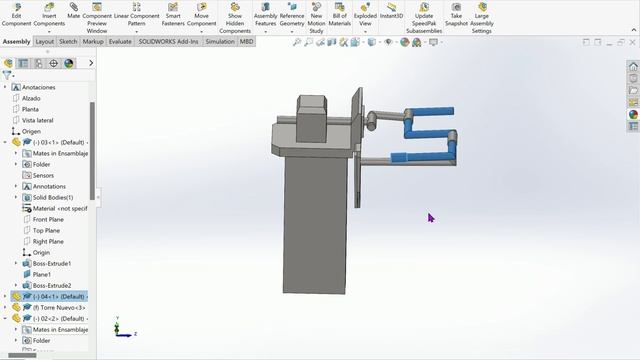Launch Smart Fasteners
This screenshot has width=640, height=360.
pos(173,15)
